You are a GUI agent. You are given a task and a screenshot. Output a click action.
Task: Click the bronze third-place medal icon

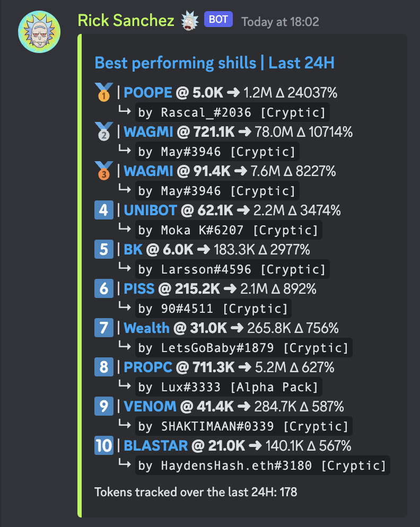104,171
